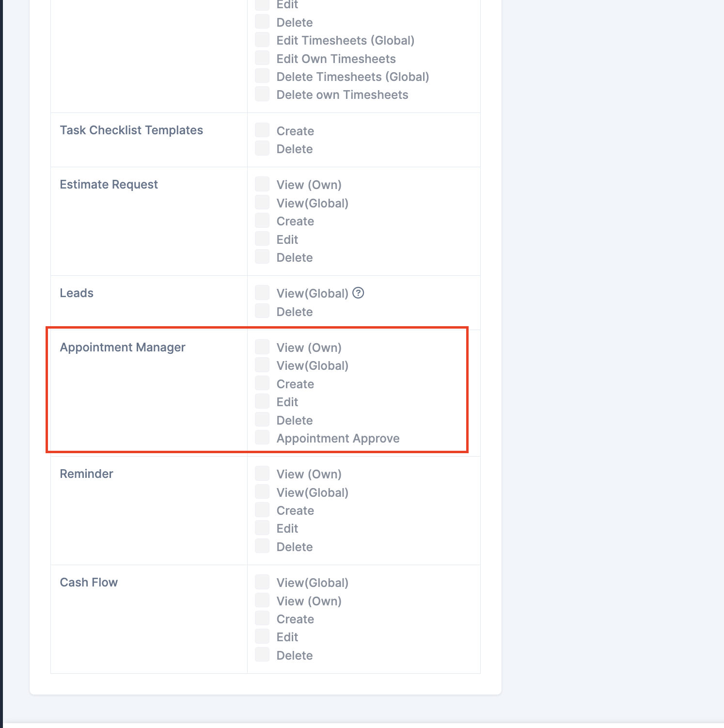
Task: Check View (Own) for Estimate Request
Action: coord(262,184)
